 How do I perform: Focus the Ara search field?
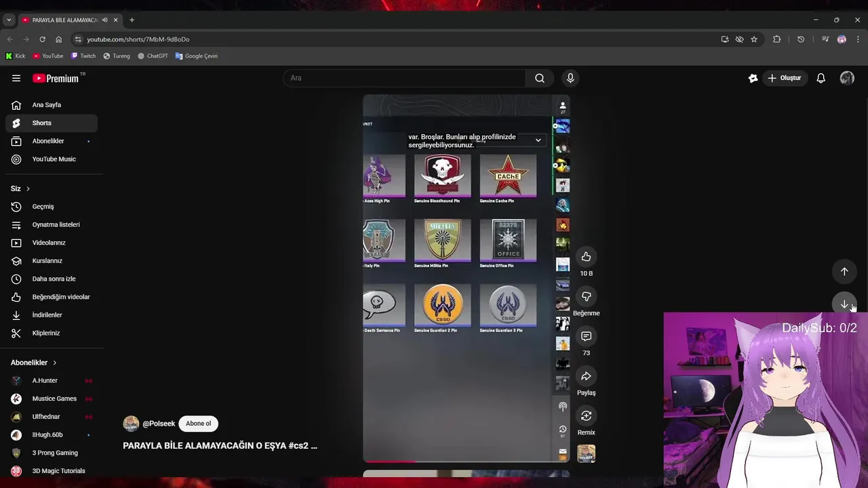click(x=404, y=78)
